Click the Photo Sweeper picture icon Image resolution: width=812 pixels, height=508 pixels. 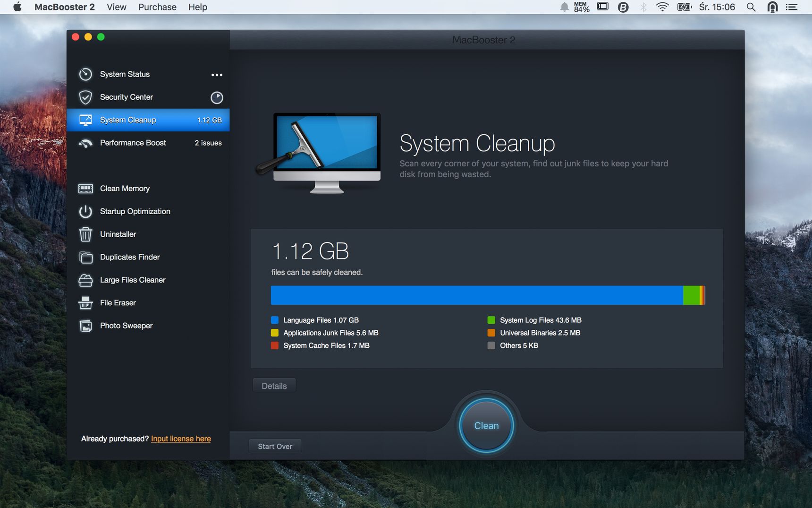click(85, 326)
